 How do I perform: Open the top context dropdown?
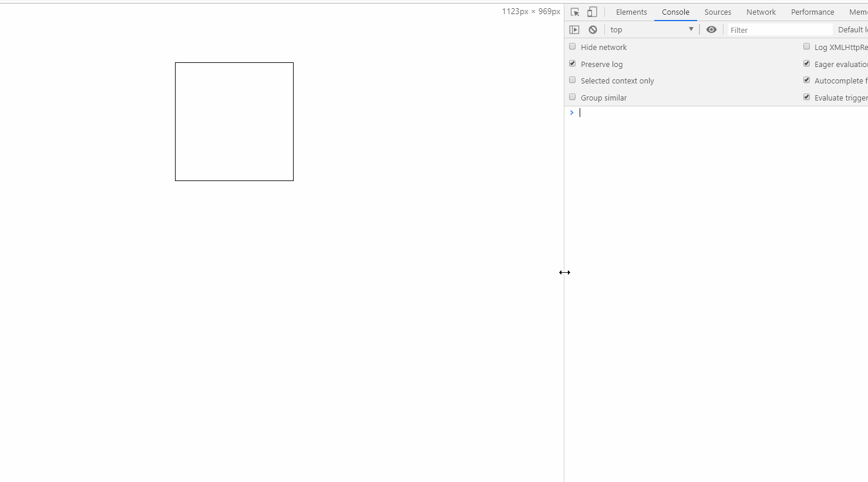(x=651, y=29)
